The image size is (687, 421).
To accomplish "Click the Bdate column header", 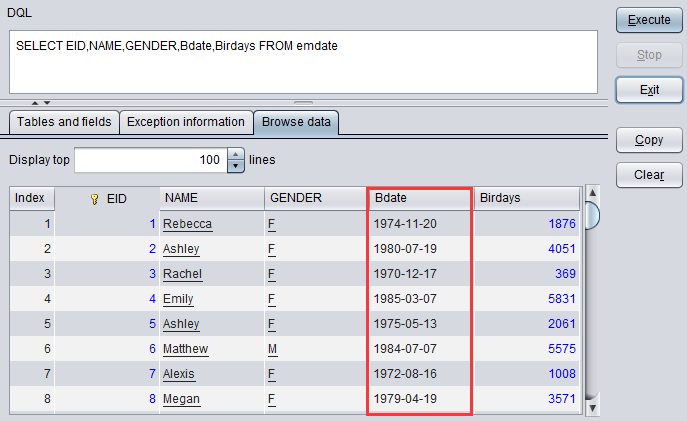I will (419, 198).
